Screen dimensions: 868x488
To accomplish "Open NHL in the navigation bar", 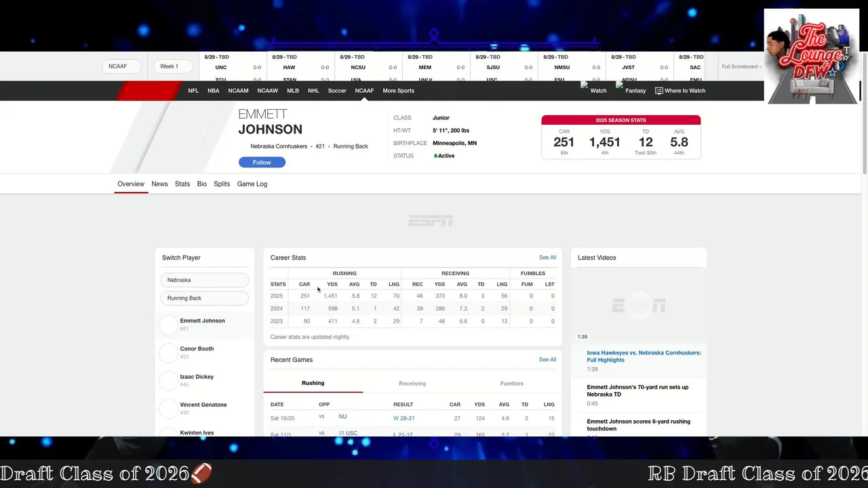I will 313,91.
